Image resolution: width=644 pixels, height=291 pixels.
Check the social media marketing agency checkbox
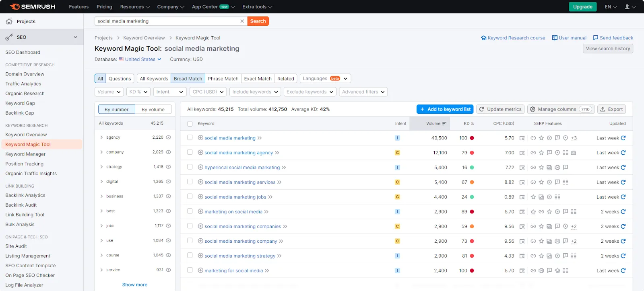190,152
